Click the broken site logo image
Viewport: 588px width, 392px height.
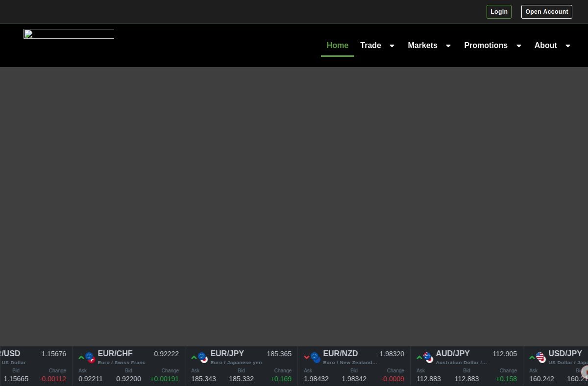tap(69, 34)
